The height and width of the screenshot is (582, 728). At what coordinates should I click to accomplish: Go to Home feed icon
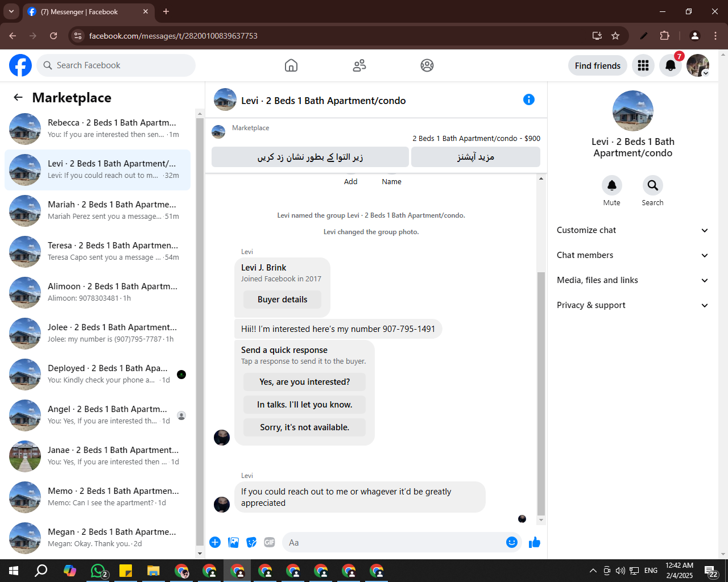pos(291,65)
